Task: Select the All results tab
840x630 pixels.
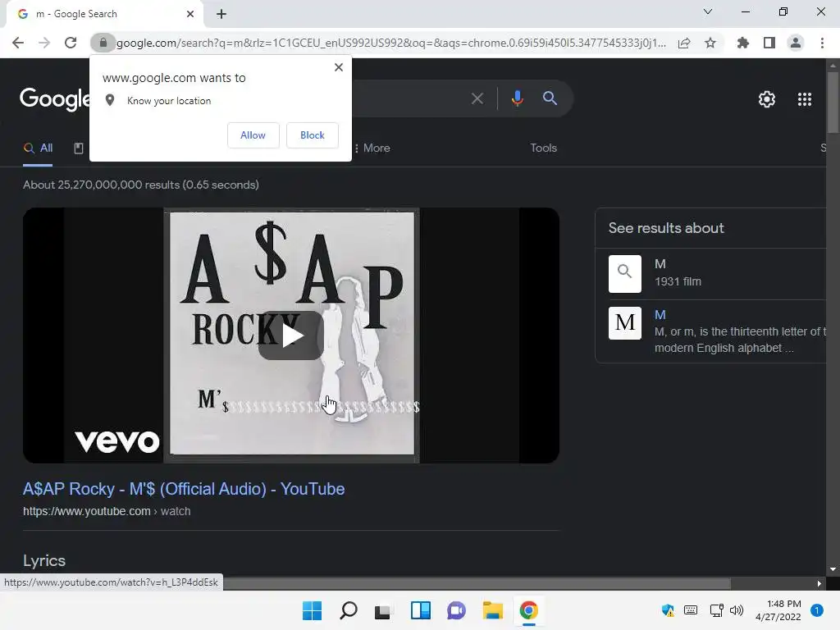Action: pos(38,148)
